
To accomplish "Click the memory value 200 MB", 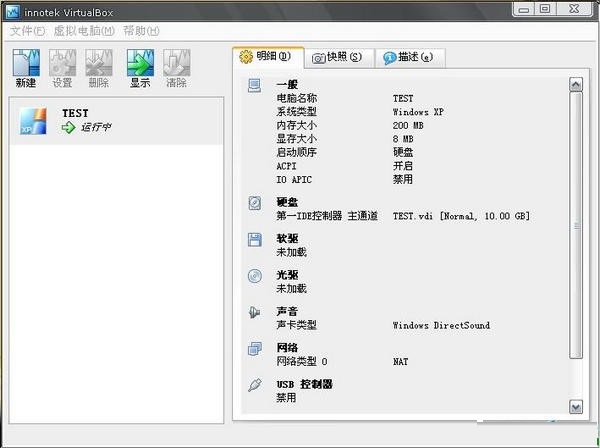I will (408, 125).
